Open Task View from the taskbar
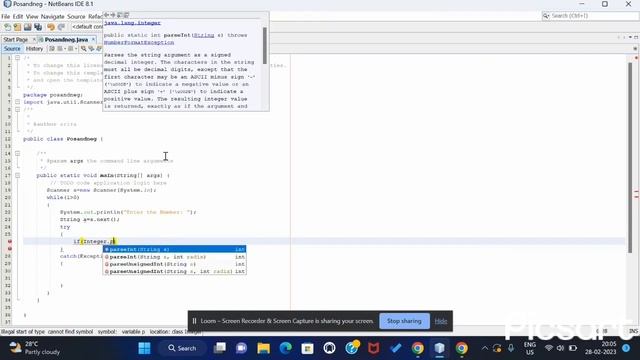640x360 pixels. pyautogui.click(x=220, y=348)
